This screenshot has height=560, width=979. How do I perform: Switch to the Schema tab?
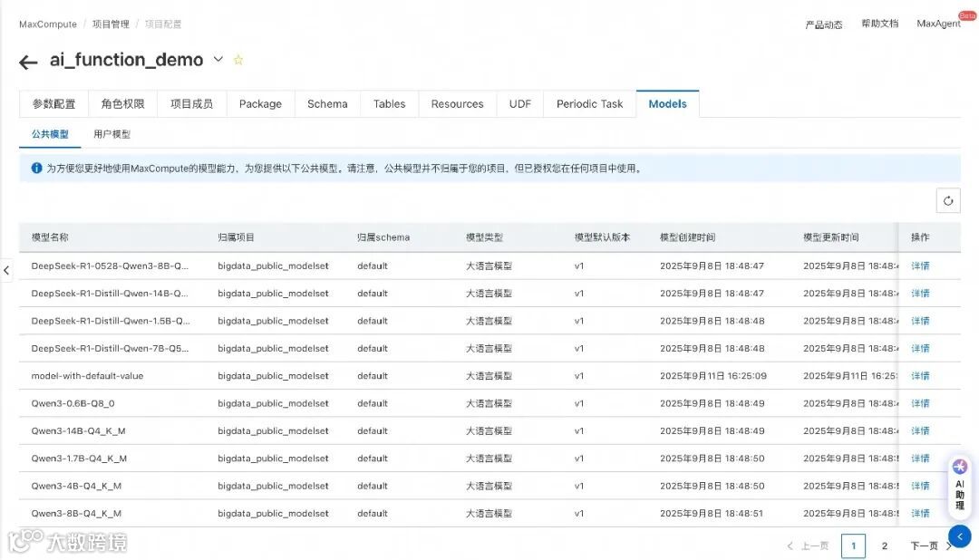coord(327,103)
